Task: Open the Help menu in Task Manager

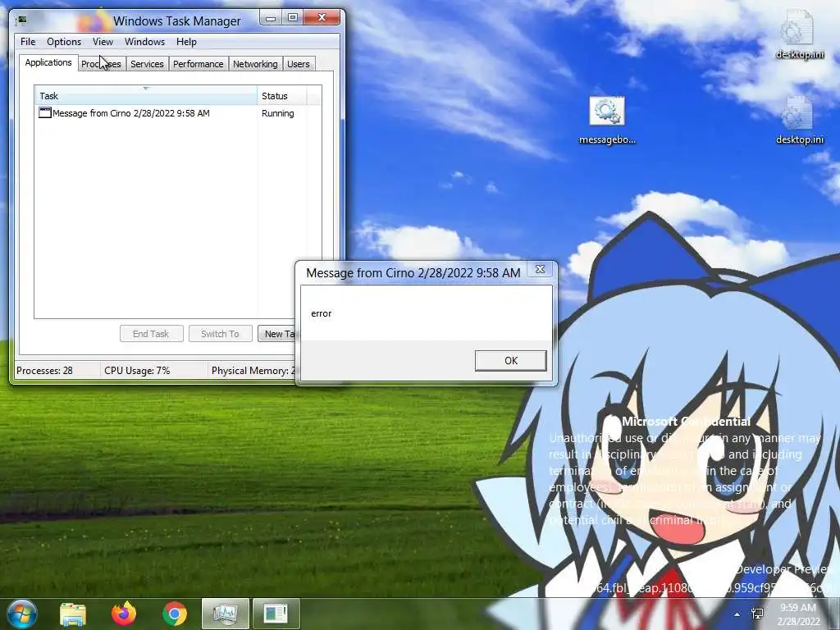Action: coord(186,42)
